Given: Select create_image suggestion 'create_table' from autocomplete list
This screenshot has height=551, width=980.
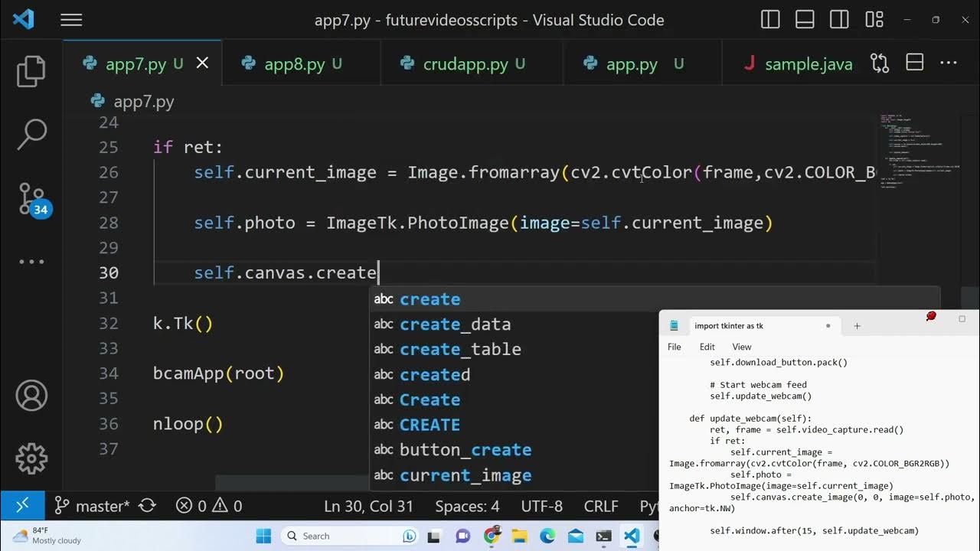Looking at the screenshot, I should [x=459, y=349].
